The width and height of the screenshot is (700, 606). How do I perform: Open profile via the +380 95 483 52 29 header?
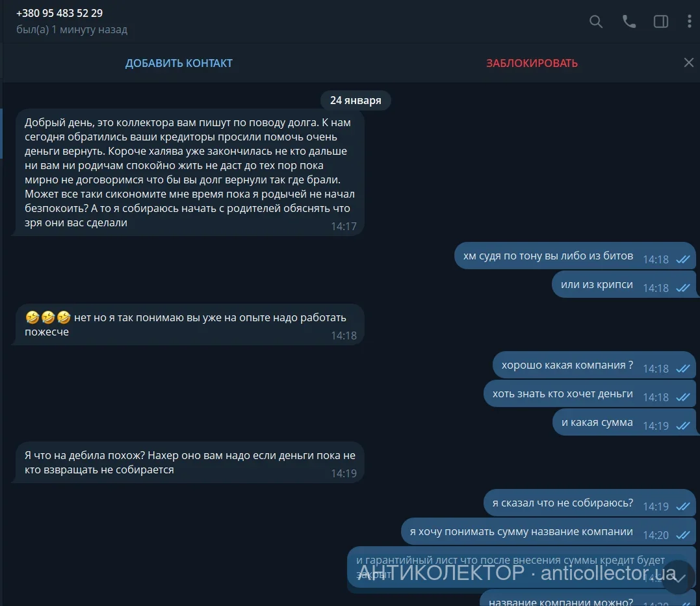[59, 13]
